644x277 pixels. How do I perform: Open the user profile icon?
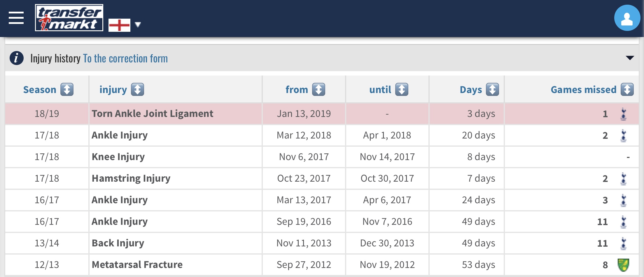click(627, 18)
